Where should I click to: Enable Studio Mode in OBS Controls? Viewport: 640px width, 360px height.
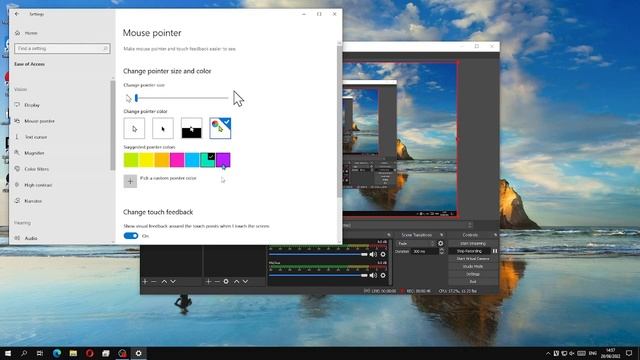(473, 267)
